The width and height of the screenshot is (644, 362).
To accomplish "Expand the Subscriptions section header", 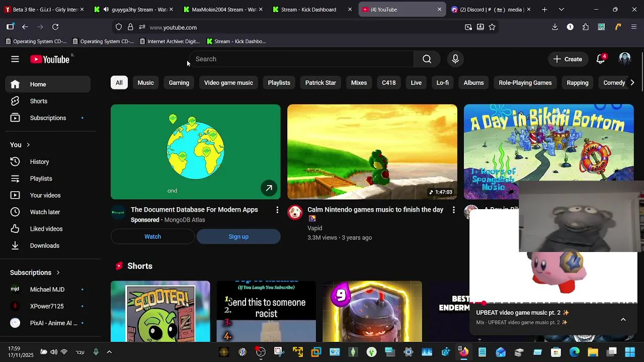I will 35,273.
